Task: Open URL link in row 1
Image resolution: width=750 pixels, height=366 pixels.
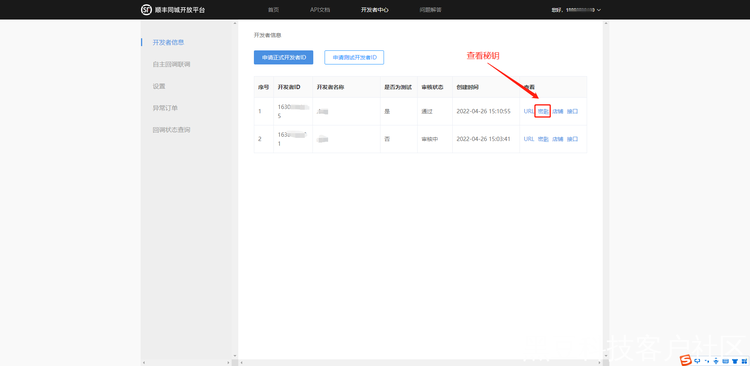Action: click(529, 111)
